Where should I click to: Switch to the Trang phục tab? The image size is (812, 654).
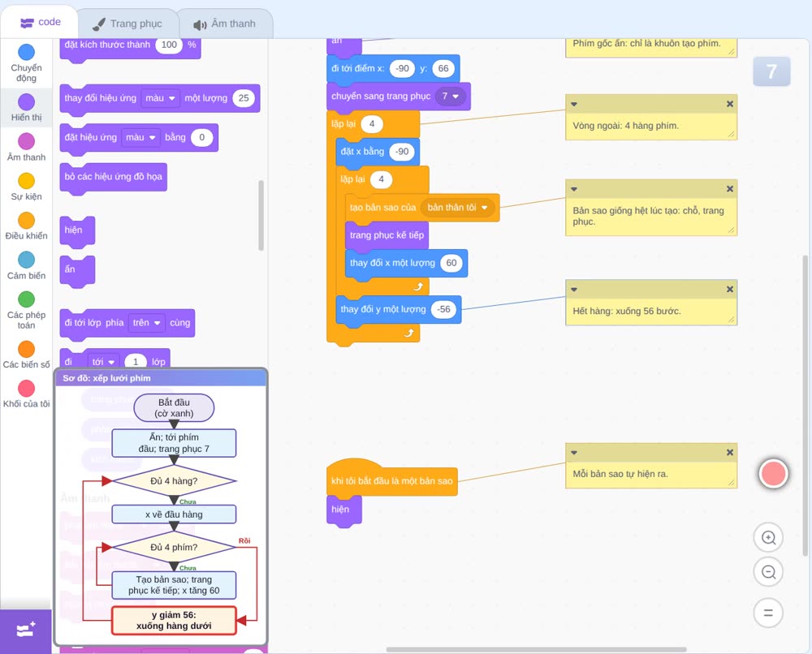coord(127,24)
